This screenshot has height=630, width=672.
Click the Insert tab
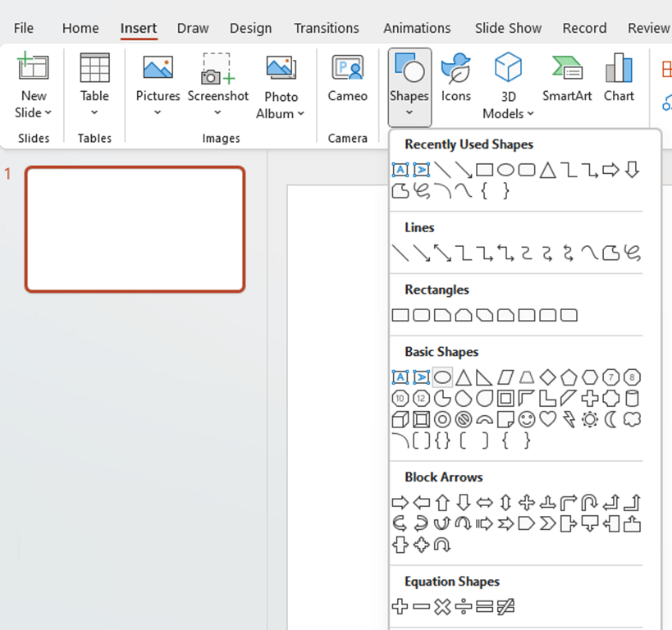point(139,28)
